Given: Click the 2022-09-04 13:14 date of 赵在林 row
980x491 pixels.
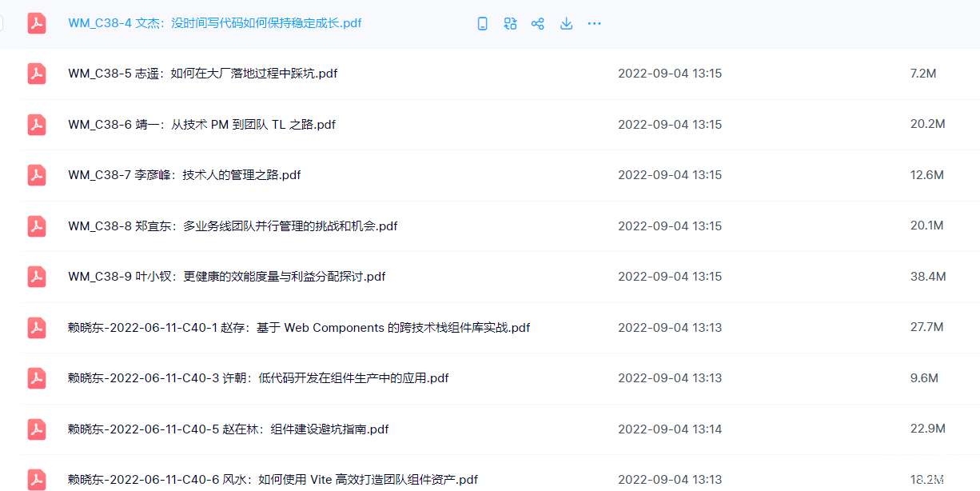Looking at the screenshot, I should point(669,429).
